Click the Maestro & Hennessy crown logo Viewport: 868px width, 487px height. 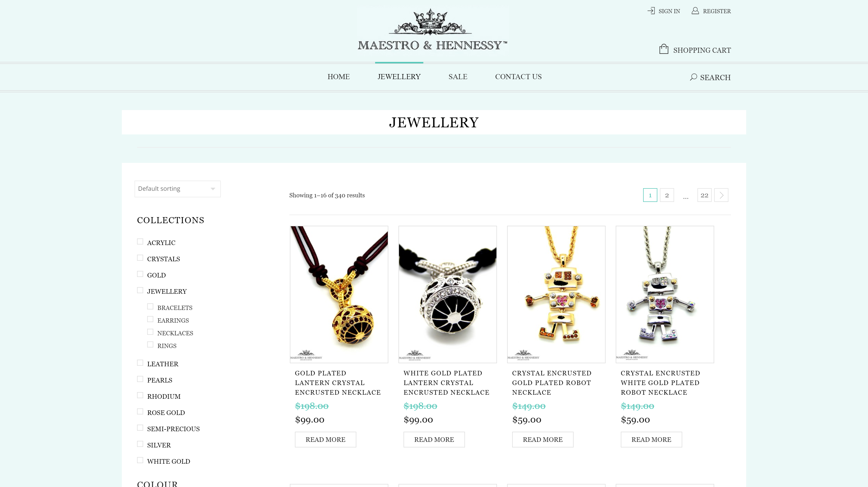click(432, 30)
